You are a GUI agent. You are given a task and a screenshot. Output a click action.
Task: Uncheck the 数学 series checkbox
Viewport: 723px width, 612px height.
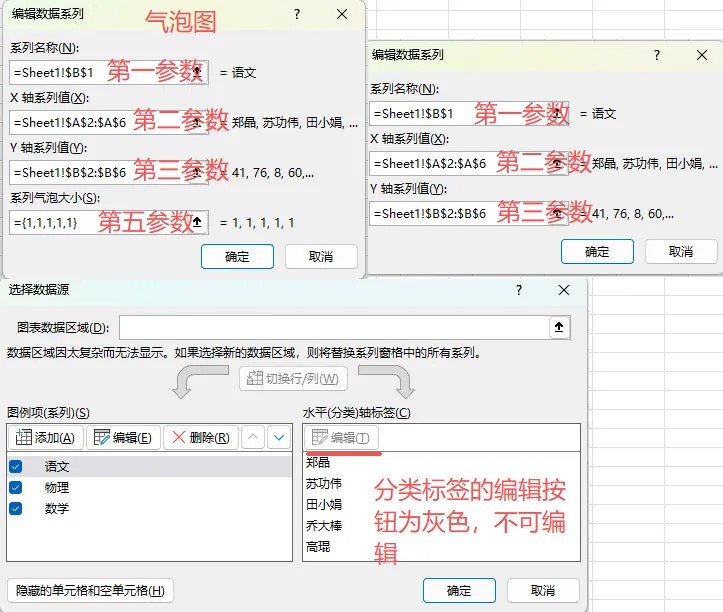coord(16,508)
